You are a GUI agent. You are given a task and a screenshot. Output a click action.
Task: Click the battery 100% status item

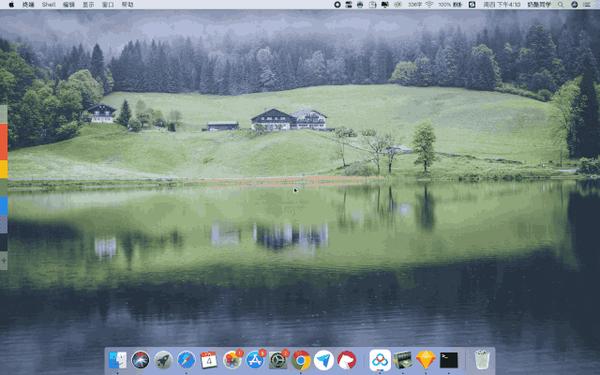[450, 5]
